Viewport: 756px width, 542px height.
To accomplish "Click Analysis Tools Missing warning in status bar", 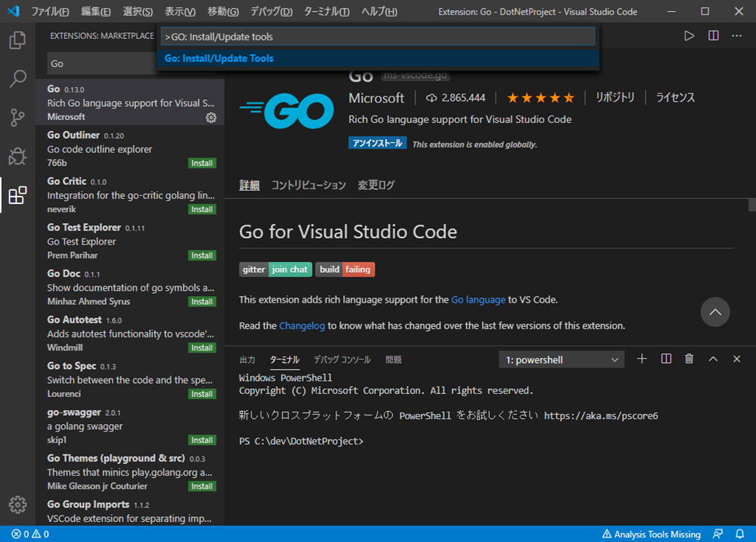I will [651, 535].
